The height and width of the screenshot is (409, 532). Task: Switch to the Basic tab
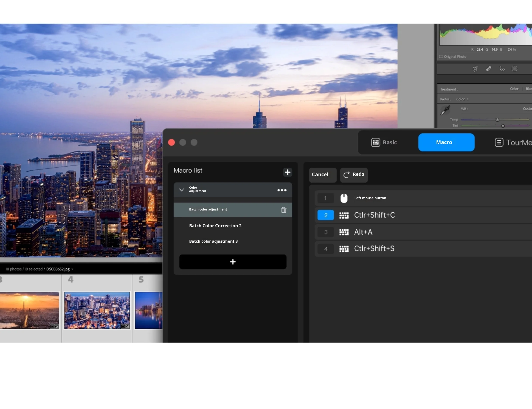point(384,142)
